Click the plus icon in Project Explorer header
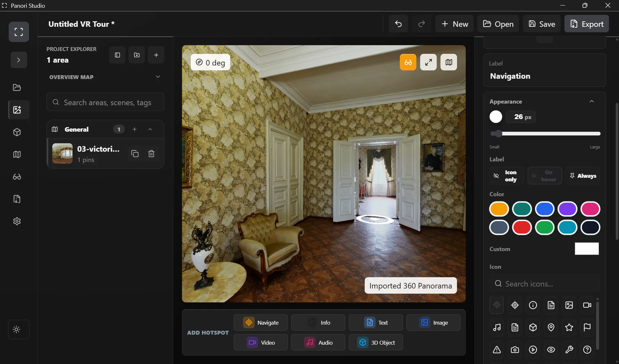The height and width of the screenshot is (364, 619). point(156,55)
